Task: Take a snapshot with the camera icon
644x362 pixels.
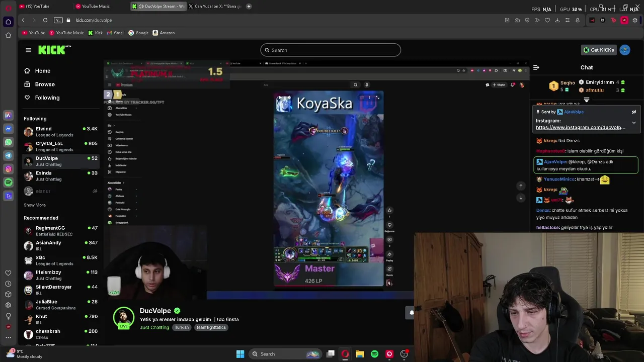Action: [x=517, y=20]
